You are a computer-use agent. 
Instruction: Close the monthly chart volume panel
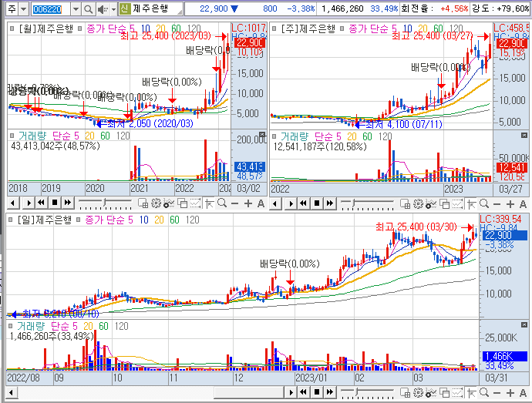262,135
